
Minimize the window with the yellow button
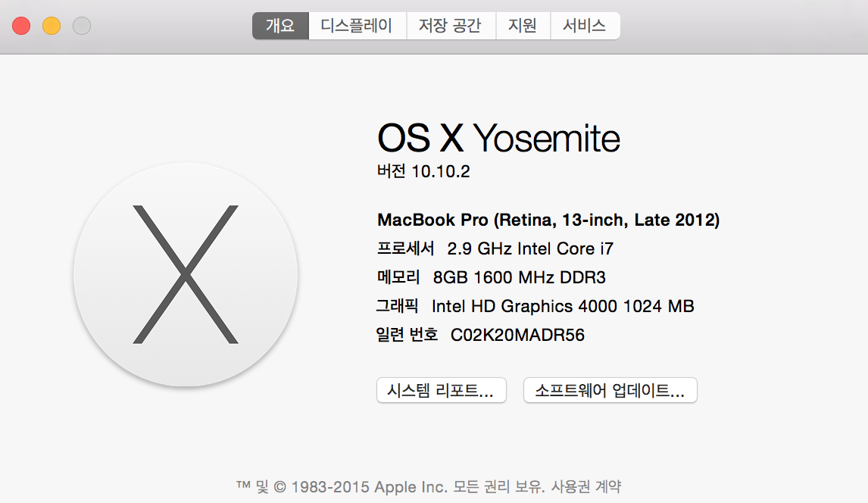click(x=52, y=26)
